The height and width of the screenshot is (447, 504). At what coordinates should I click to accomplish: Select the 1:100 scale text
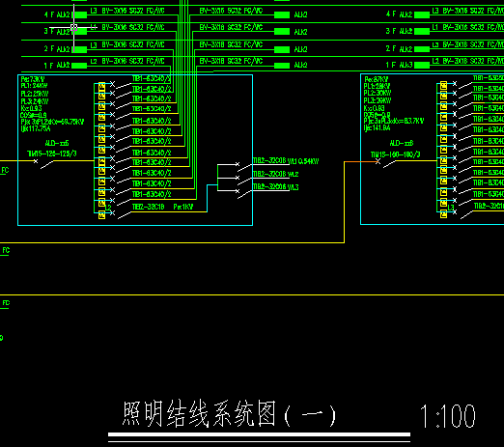[x=448, y=416]
